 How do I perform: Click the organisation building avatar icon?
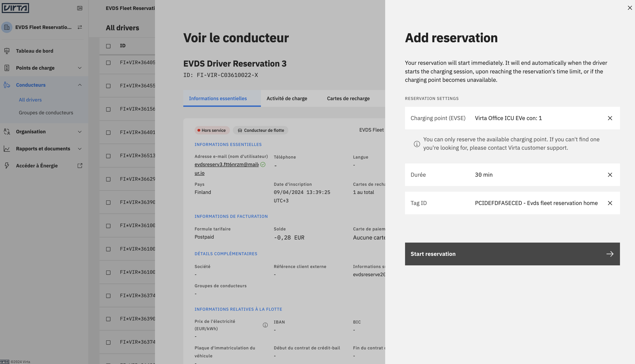7,27
